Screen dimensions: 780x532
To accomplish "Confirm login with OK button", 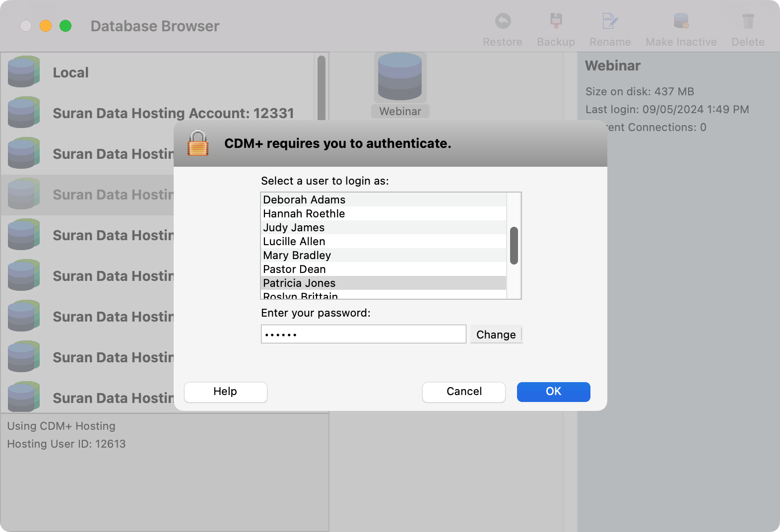I will [x=553, y=392].
